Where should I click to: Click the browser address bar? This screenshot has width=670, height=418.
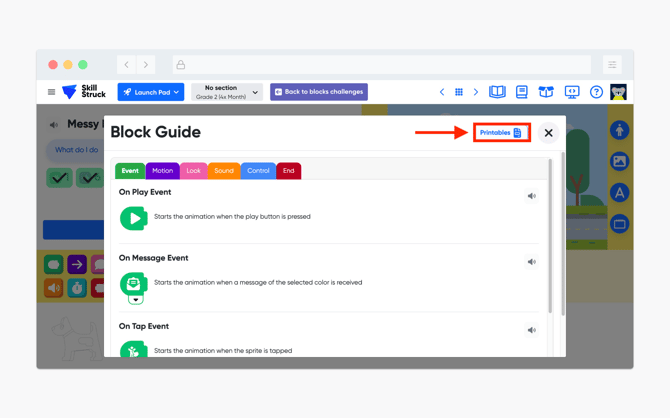click(x=382, y=65)
